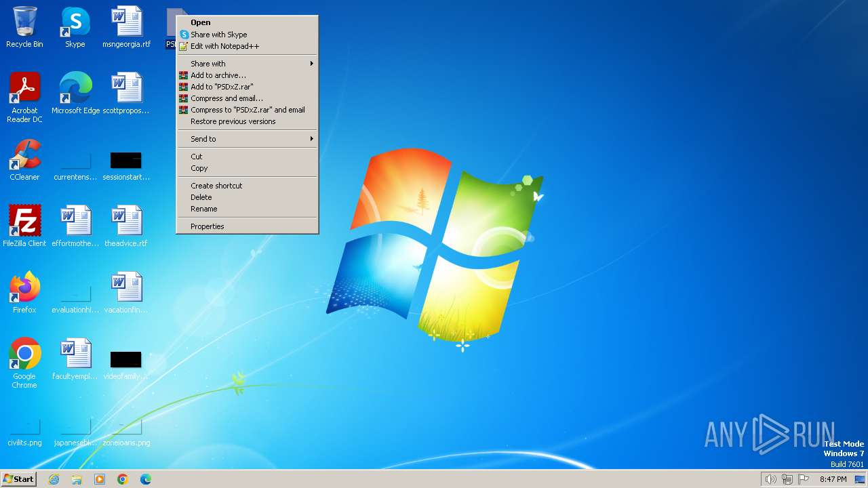Choose Restore previous versions
Viewport: 868px width, 488px height.
click(248, 121)
